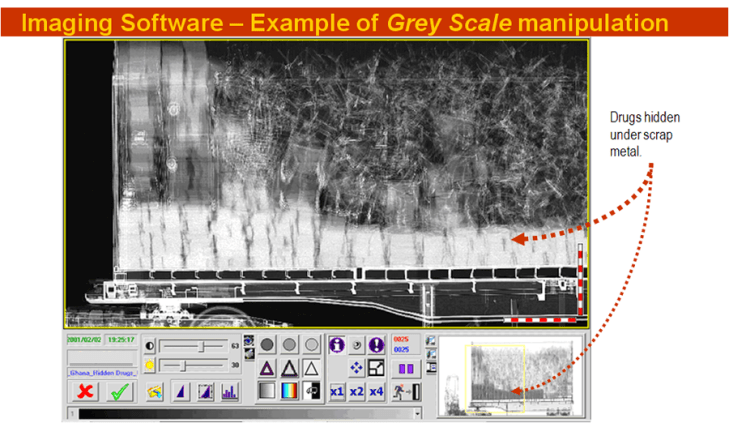Set zoom to x4
The image size is (729, 423).
click(376, 392)
